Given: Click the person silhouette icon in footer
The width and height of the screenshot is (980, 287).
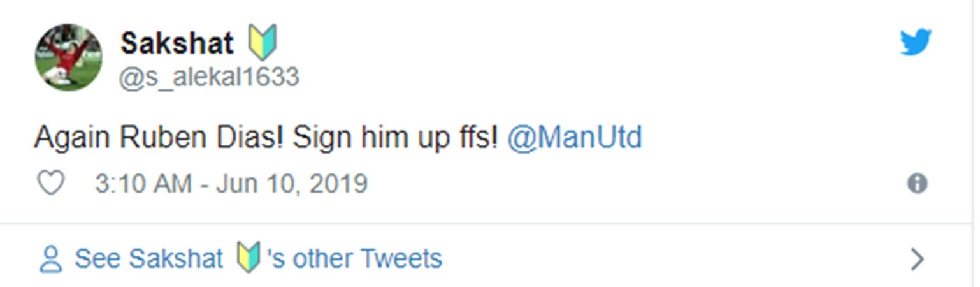Looking at the screenshot, I should (x=51, y=260).
